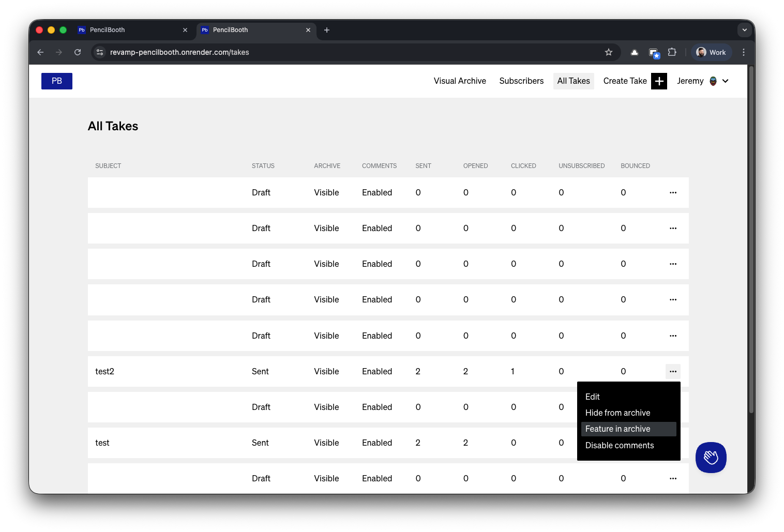Bookmark this page with the star icon
The height and width of the screenshot is (532, 784).
tap(609, 52)
